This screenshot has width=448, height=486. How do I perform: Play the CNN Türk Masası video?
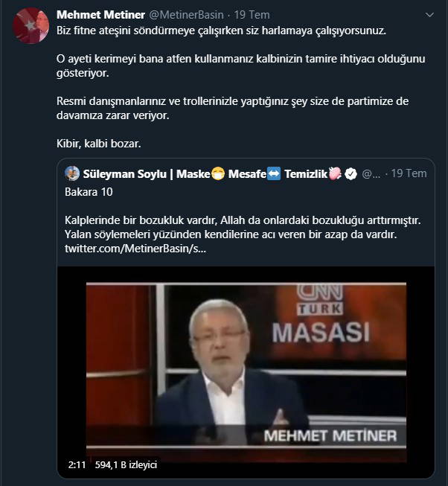(x=246, y=365)
